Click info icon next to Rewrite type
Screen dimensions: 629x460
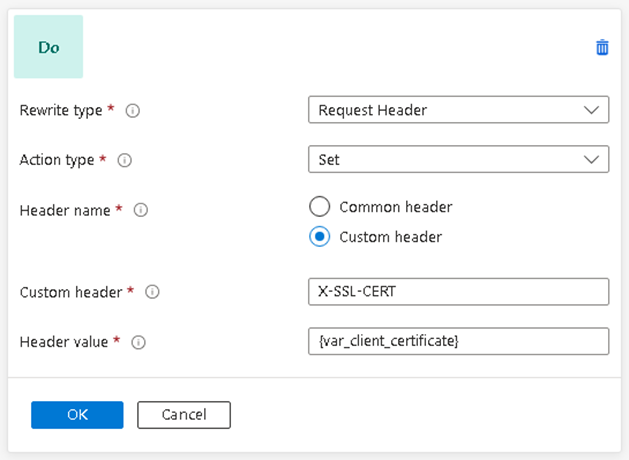(133, 110)
